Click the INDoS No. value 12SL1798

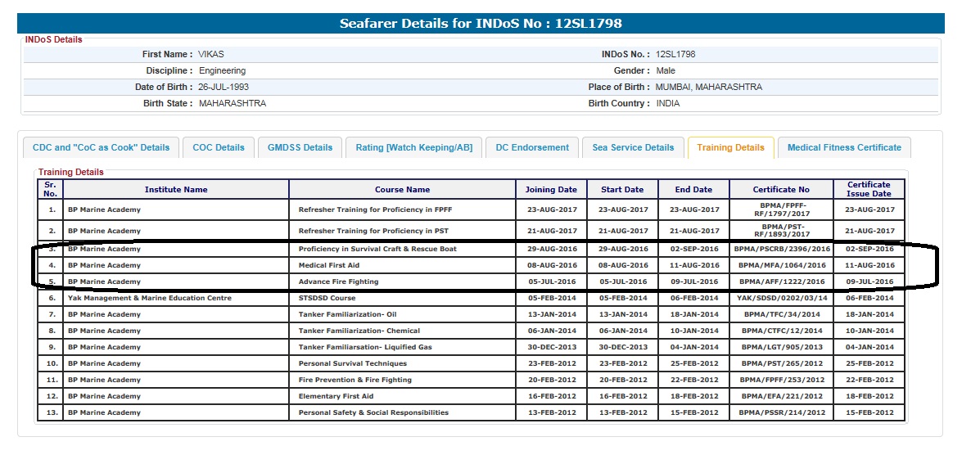coord(675,54)
